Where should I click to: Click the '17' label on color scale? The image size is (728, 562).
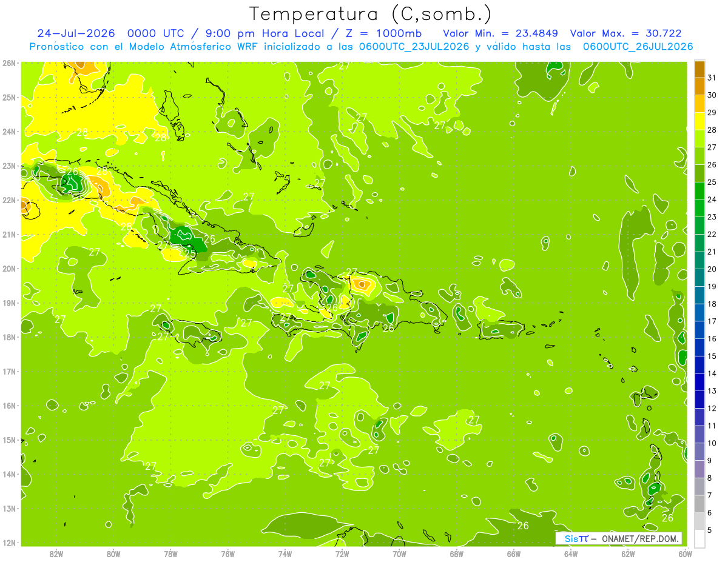tap(712, 321)
